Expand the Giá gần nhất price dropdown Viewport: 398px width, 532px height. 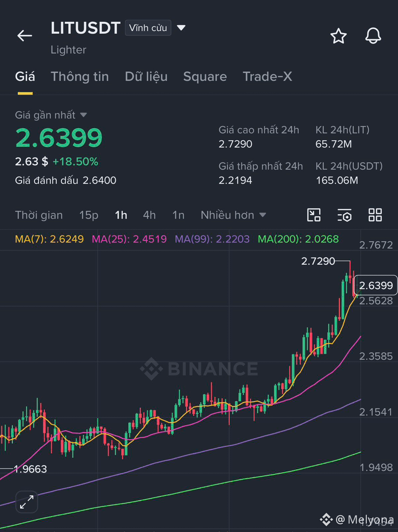coord(84,115)
